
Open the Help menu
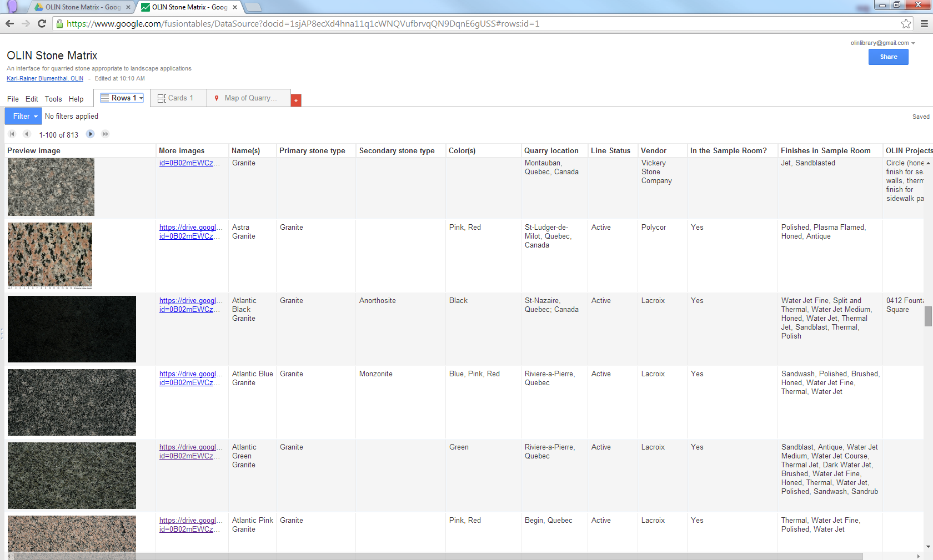(x=76, y=99)
